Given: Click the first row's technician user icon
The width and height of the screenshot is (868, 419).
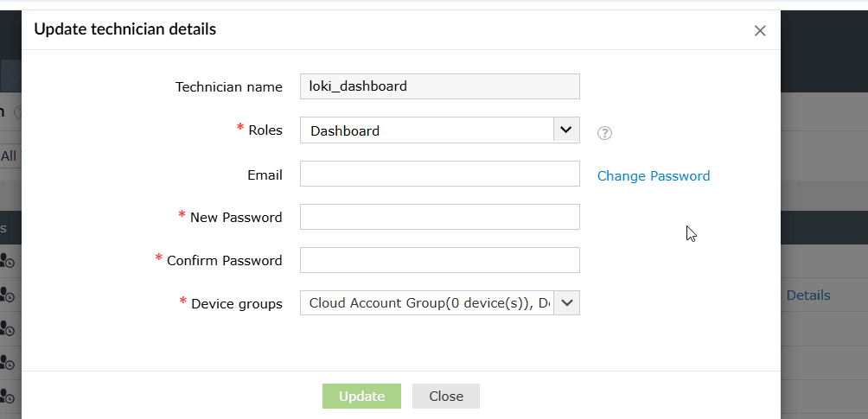Looking at the screenshot, I should (7, 260).
